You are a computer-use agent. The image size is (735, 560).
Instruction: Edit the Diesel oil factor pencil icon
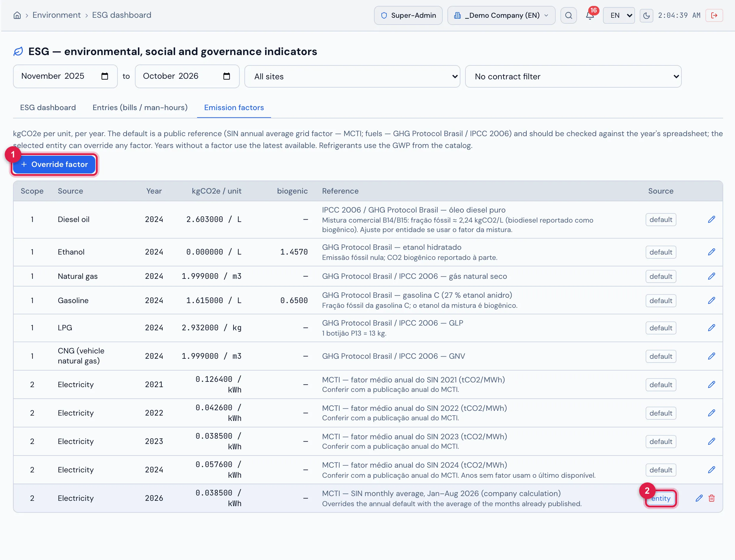pyautogui.click(x=711, y=219)
